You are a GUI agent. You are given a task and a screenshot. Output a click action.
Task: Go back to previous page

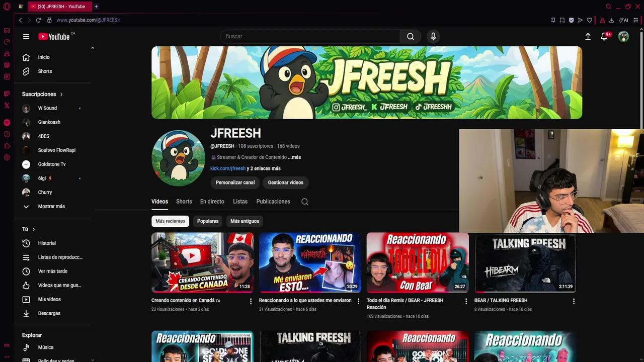(x=20, y=20)
